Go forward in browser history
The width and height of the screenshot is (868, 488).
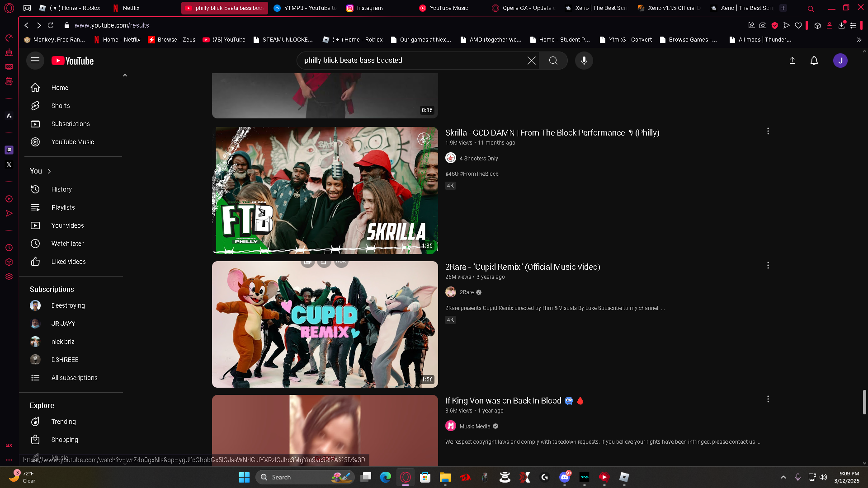click(39, 25)
